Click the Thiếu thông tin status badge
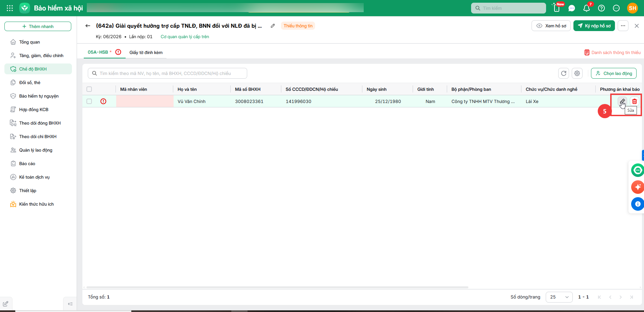 pyautogui.click(x=298, y=26)
